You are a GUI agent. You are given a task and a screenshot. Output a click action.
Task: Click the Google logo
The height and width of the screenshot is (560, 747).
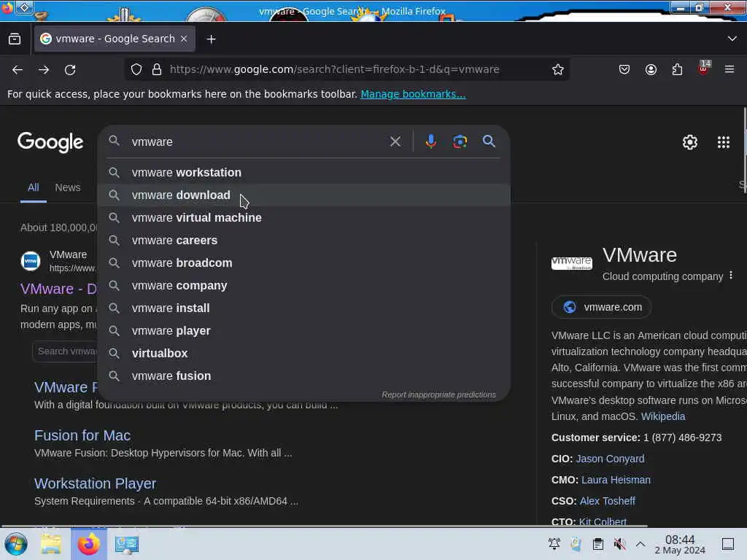pyautogui.click(x=50, y=142)
